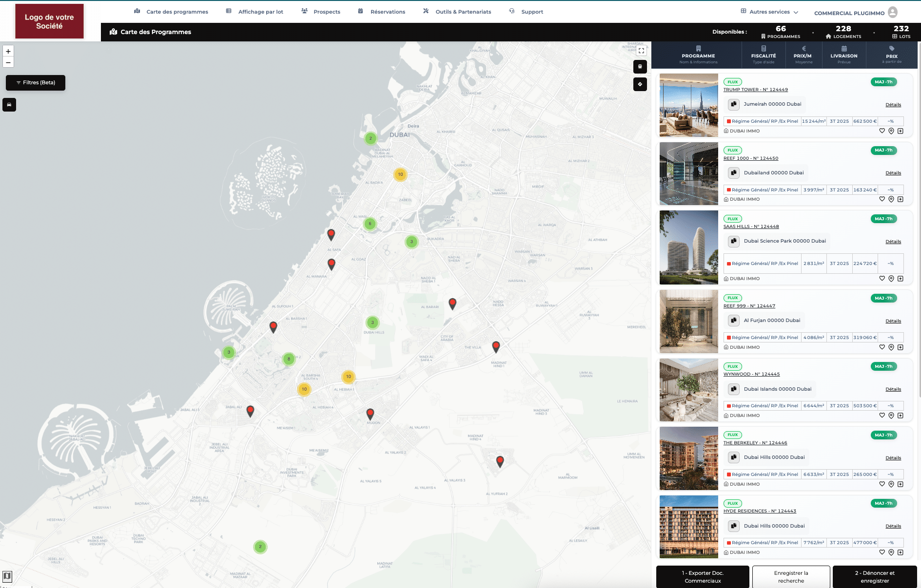Screen dimensions: 921x588
Task: Toggle heart favorite on Hyde Residences
Action: click(882, 552)
